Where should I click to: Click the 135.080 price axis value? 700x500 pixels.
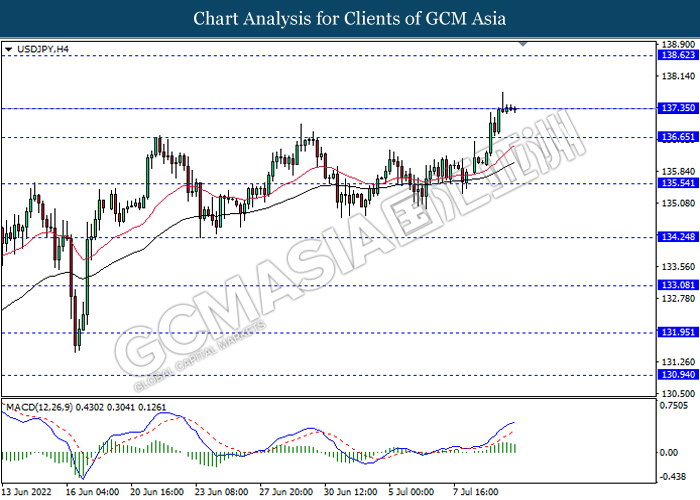coord(678,203)
